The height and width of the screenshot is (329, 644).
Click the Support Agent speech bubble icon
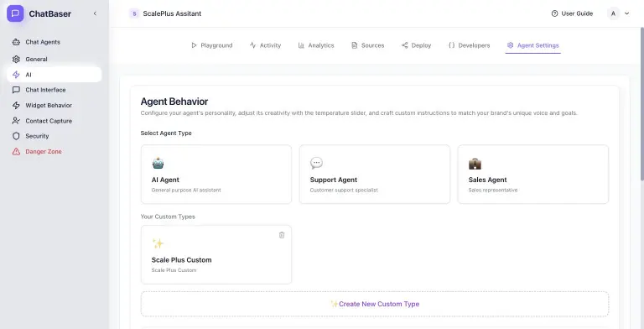[x=317, y=164]
